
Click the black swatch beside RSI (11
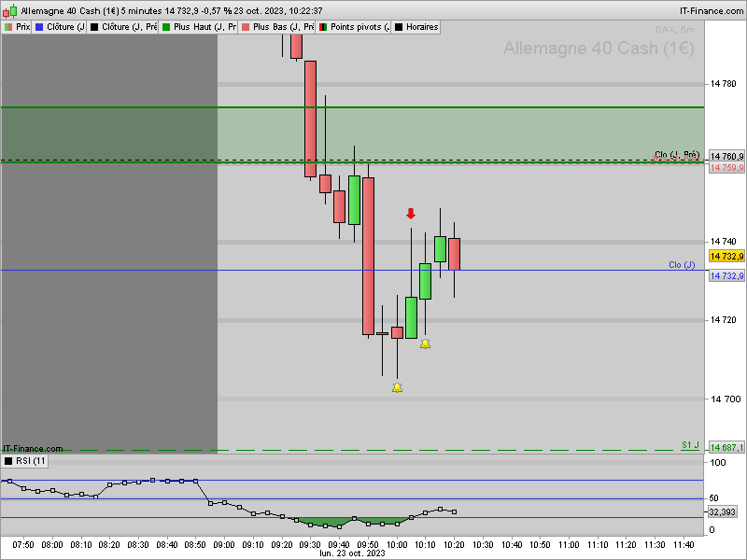pyautogui.click(x=8, y=461)
